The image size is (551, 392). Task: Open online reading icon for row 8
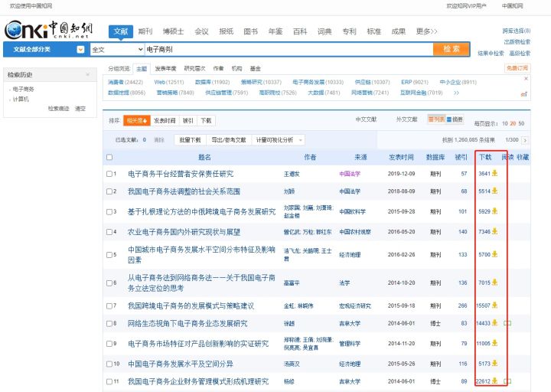tap(507, 323)
